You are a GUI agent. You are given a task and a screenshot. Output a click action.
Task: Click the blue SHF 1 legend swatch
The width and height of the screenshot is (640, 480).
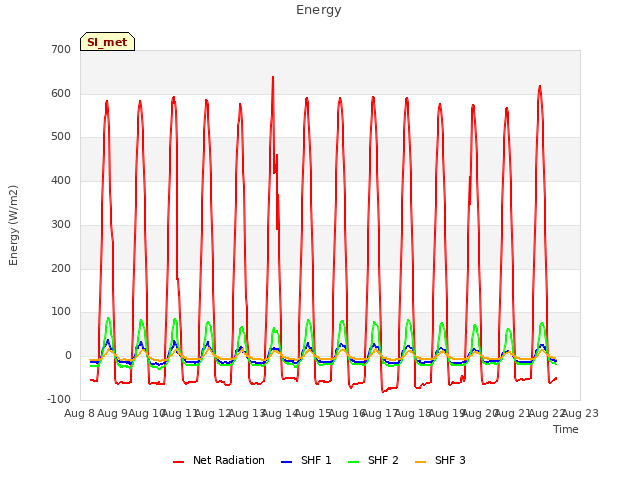287,462
